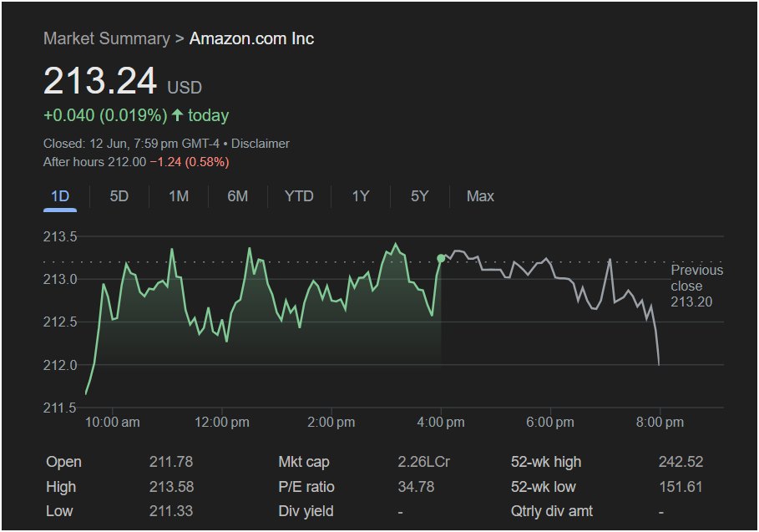Switch to the 5D chart tab
This screenshot has height=532, width=759.
(119, 196)
